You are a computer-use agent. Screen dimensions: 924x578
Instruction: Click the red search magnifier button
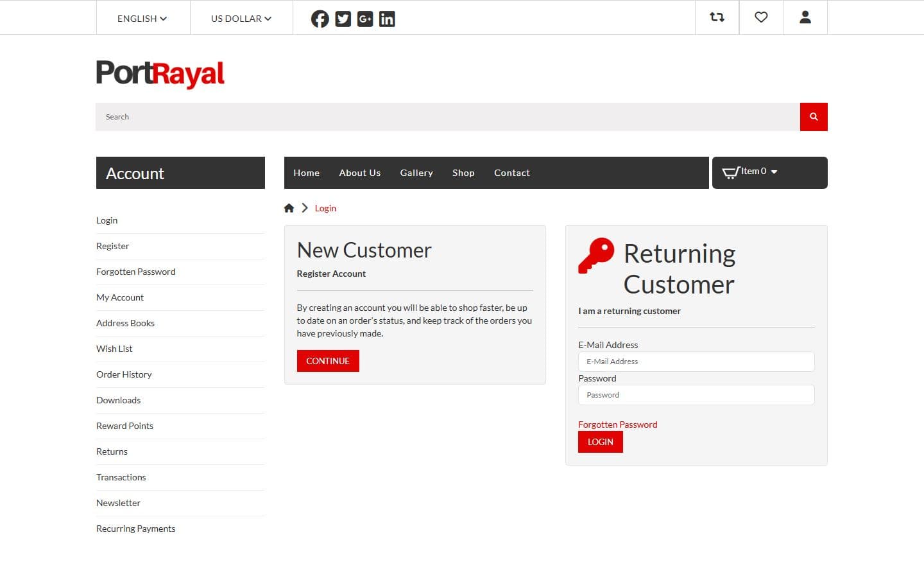tap(814, 117)
